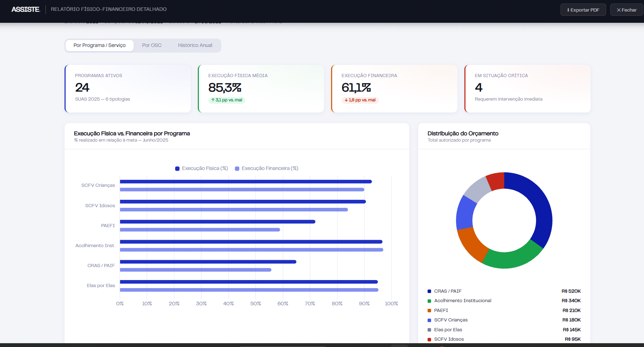The width and height of the screenshot is (644, 347).
Task: Close the report with Fechar
Action: tap(626, 10)
